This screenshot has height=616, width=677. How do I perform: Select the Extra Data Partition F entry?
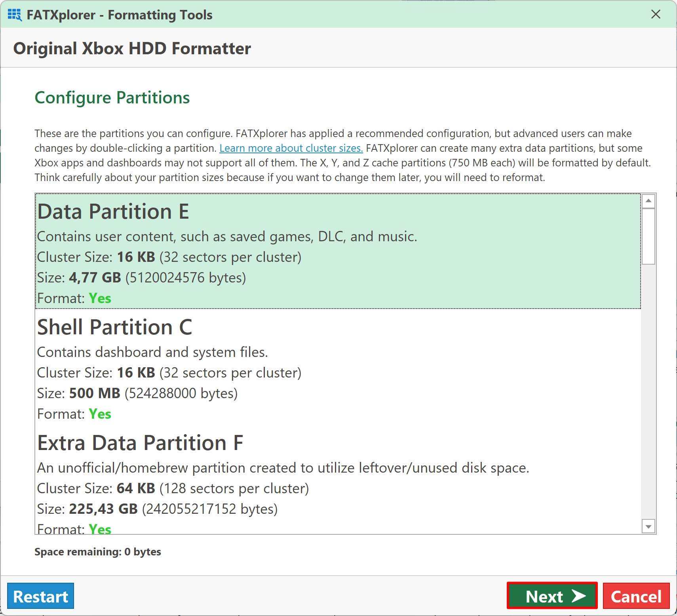(338, 479)
